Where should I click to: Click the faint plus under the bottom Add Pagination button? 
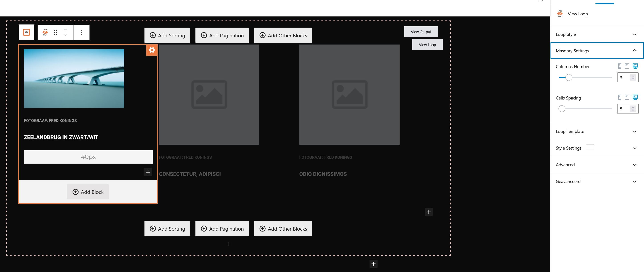(228, 244)
